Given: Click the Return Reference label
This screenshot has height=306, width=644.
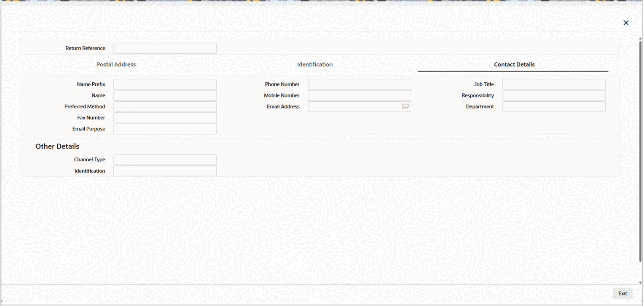Looking at the screenshot, I should (x=85, y=48).
